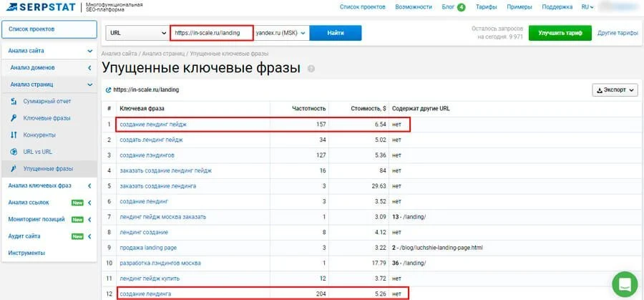Open the URL search type dropdown
Viewport: 644px width, 300px height.
coord(137,33)
